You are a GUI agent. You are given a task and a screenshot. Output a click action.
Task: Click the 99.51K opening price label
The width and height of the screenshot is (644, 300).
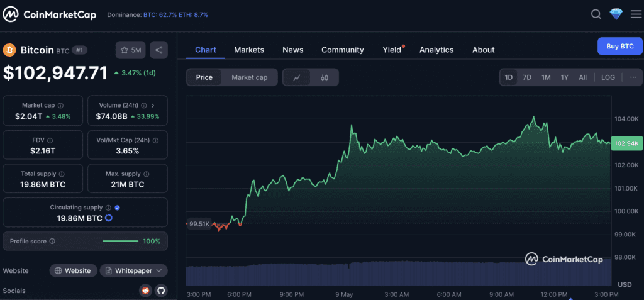199,224
